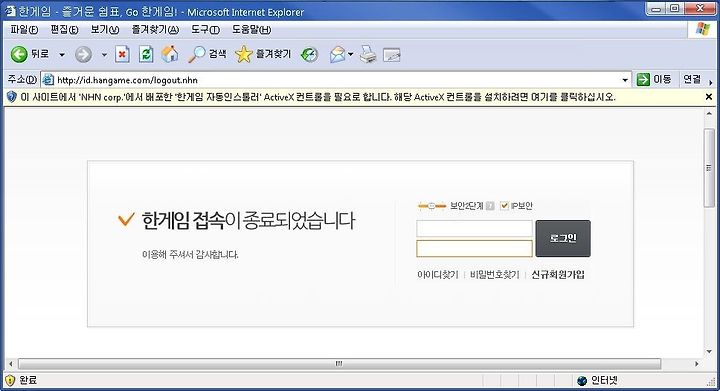The image size is (720, 391).
Task: Toggle the IP보안 checkbox
Action: (x=504, y=206)
